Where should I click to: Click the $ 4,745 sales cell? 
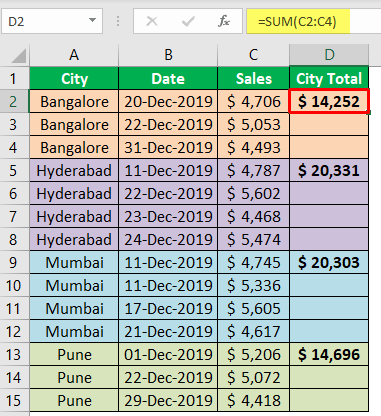click(253, 263)
